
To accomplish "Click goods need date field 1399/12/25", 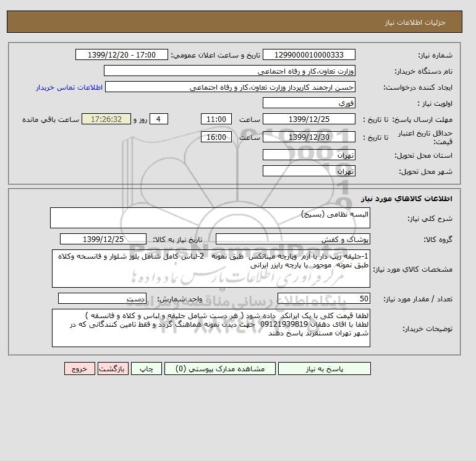I will [103, 239].
